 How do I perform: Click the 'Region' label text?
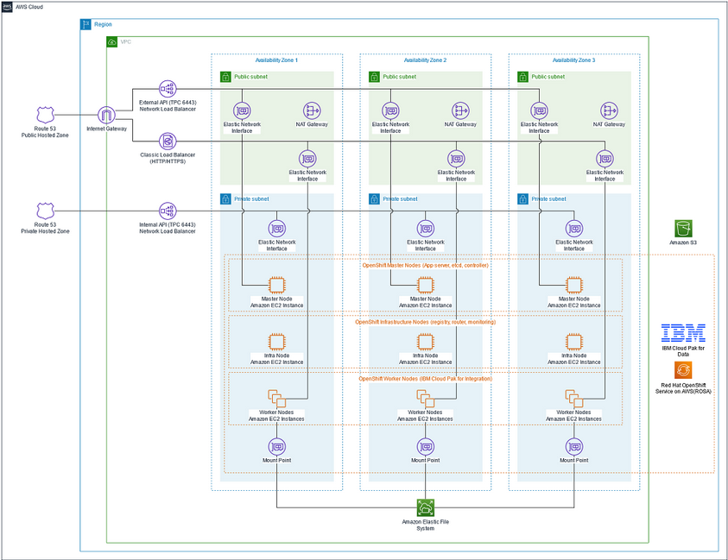(103, 24)
